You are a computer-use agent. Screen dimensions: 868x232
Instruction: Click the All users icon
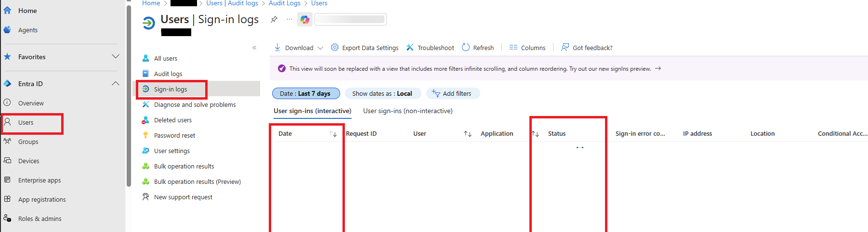click(x=145, y=58)
